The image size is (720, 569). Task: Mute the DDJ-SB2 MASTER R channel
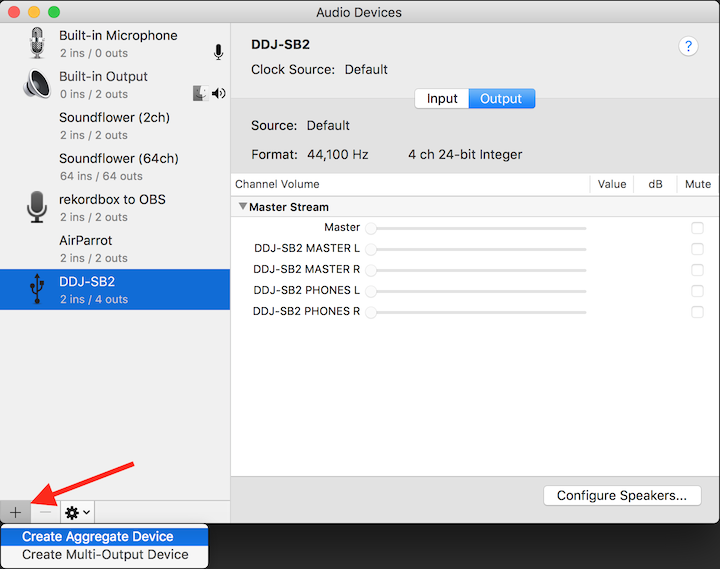pyautogui.click(x=697, y=270)
